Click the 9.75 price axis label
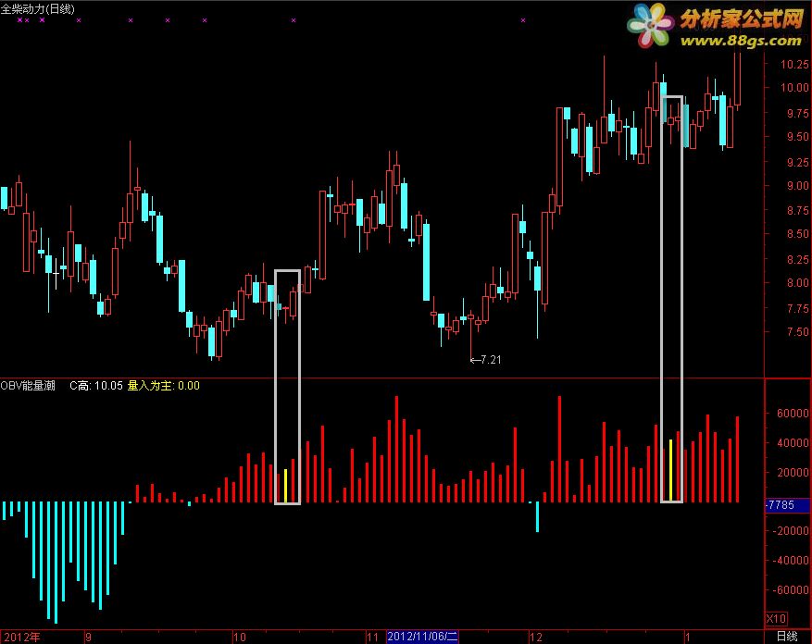Viewport: 812px width, 644px height. 797,114
